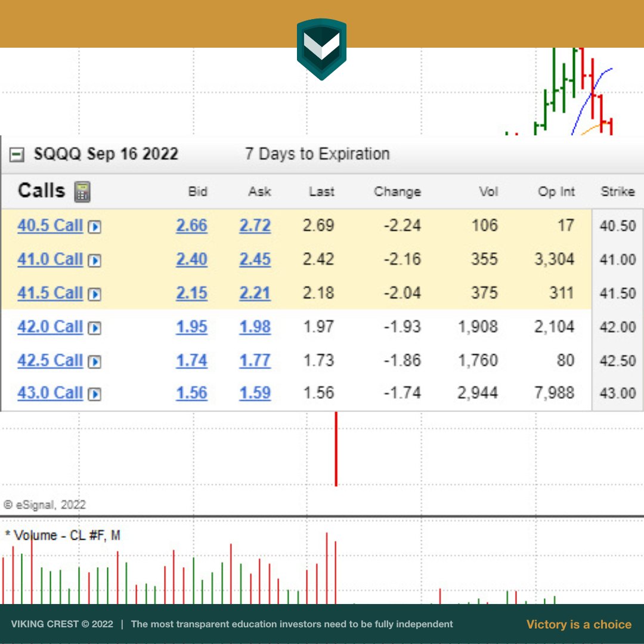Click the Ask column header
Viewport: 644px width, 644px height.
tap(259, 191)
